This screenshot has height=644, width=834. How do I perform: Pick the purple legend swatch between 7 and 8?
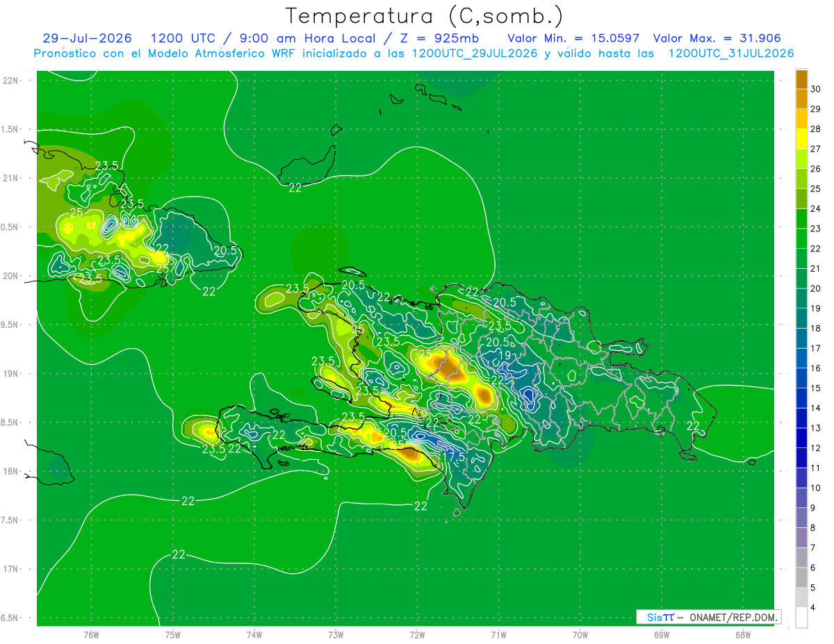(801, 538)
